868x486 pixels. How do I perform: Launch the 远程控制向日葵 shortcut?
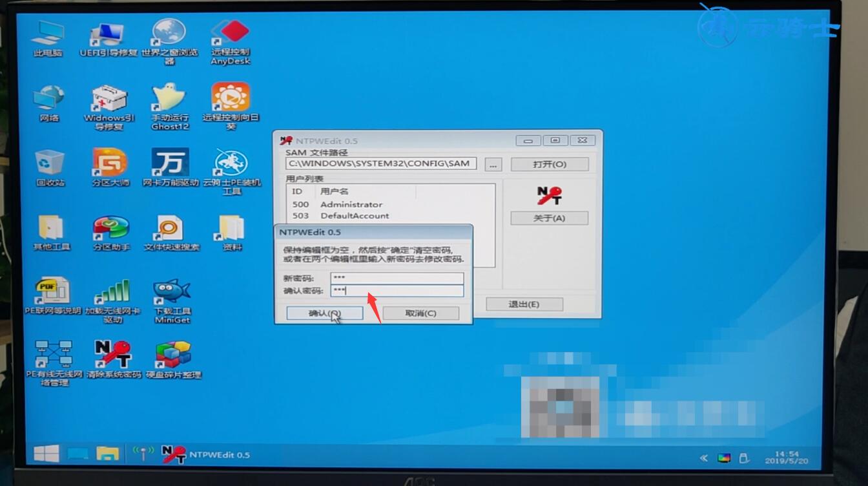click(x=231, y=107)
